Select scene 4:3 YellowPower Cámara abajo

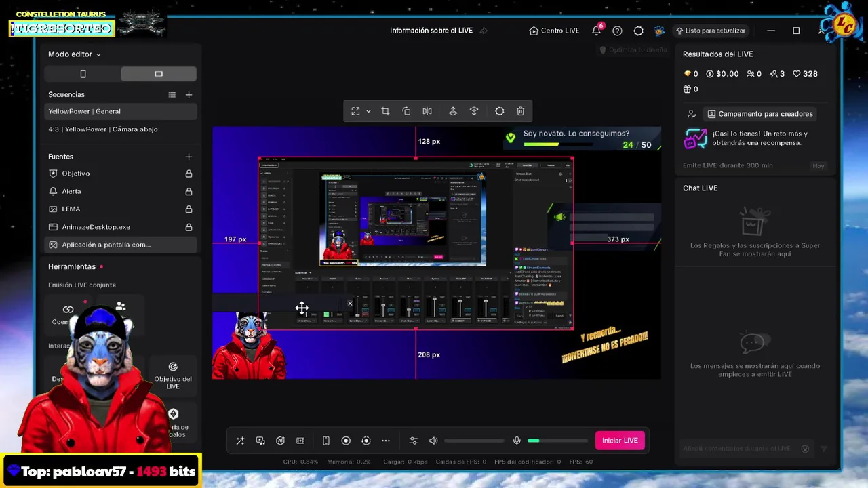click(x=121, y=129)
